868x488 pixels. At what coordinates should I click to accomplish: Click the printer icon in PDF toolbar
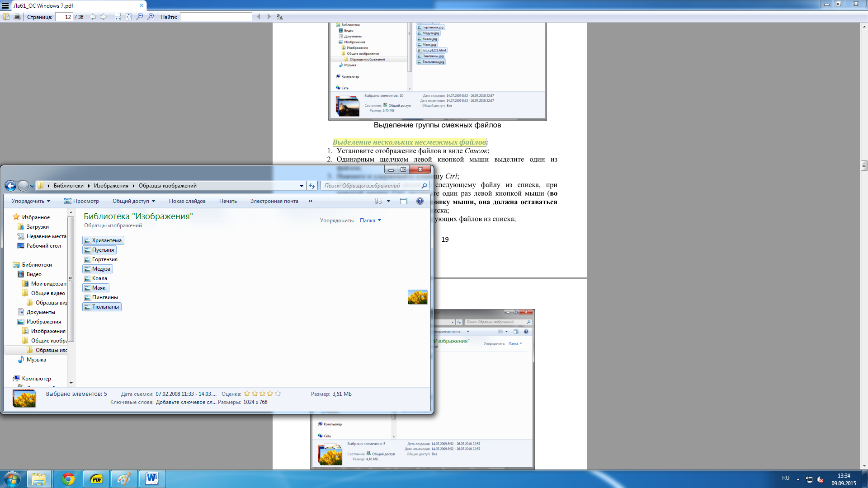pyautogui.click(x=17, y=17)
